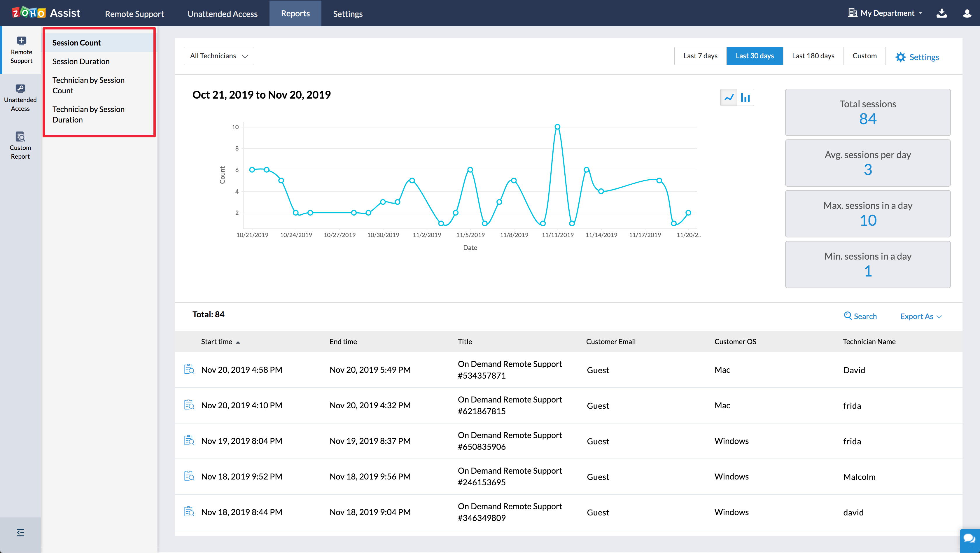This screenshot has height=553, width=980.
Task: Choose Custom date range button
Action: point(864,56)
